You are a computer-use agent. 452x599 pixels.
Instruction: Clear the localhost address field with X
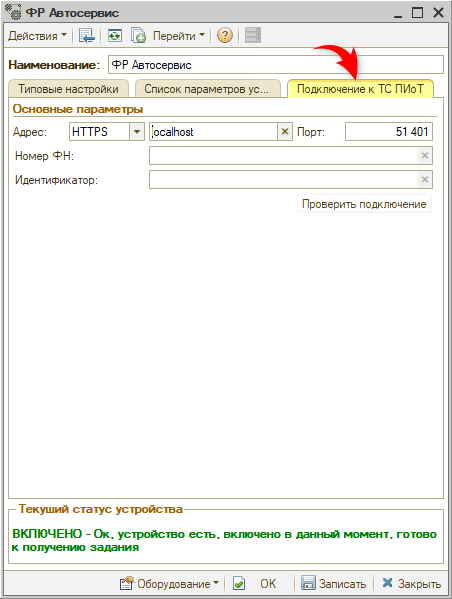tap(285, 132)
